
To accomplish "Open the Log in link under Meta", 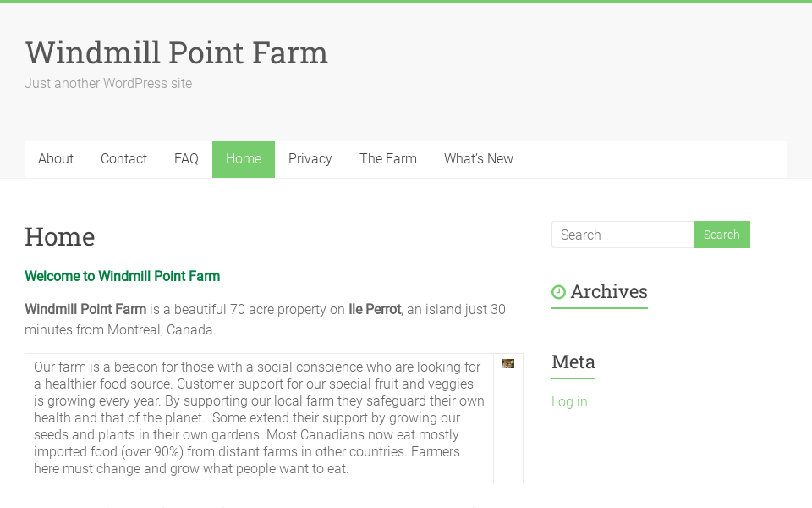I will [x=568, y=401].
